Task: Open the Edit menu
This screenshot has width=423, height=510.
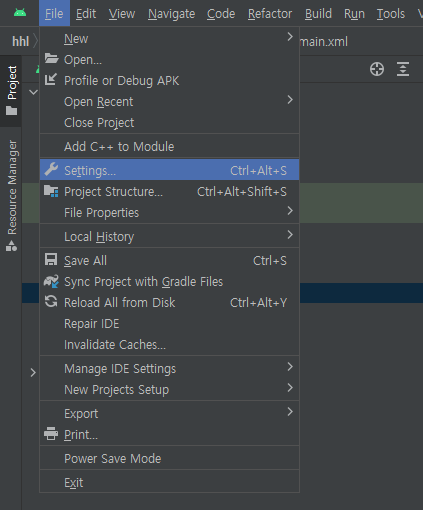Action: 86,14
